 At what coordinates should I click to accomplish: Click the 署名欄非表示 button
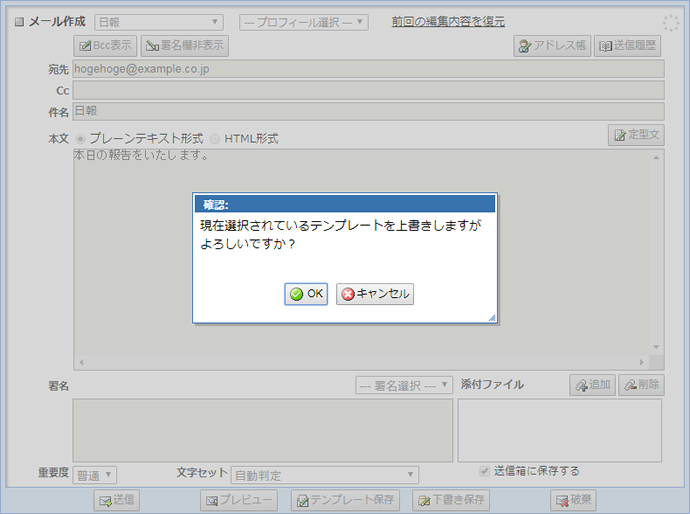pyautogui.click(x=184, y=46)
